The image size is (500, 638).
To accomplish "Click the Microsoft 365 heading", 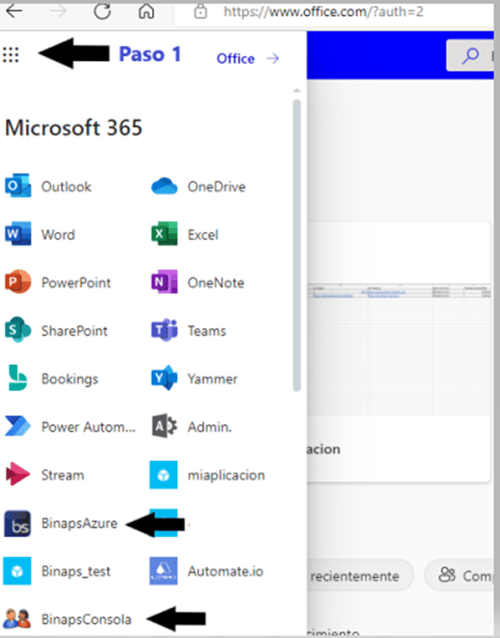I will point(74,128).
